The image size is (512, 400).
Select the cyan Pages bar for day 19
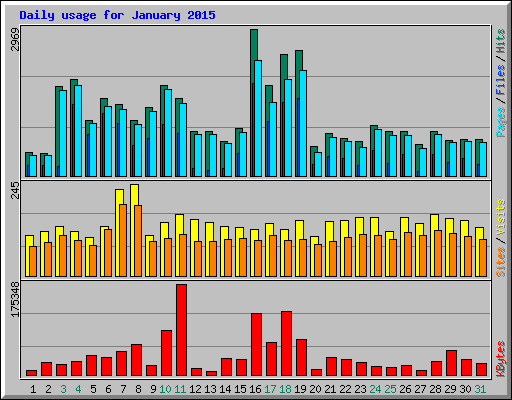303,123
